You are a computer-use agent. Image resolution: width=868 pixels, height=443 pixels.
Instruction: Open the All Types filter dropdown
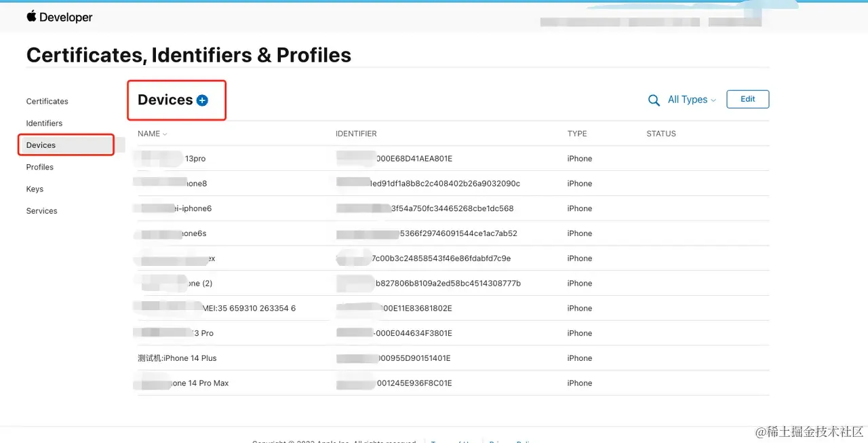click(x=692, y=100)
